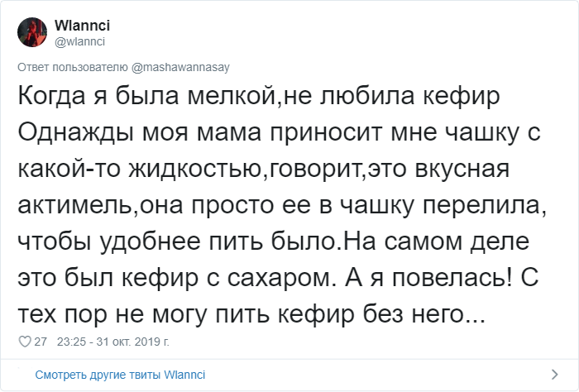The height and width of the screenshot is (392, 579).
Task: Follow the "Смотреть другие твиты Wlannci" link
Action: (x=120, y=375)
